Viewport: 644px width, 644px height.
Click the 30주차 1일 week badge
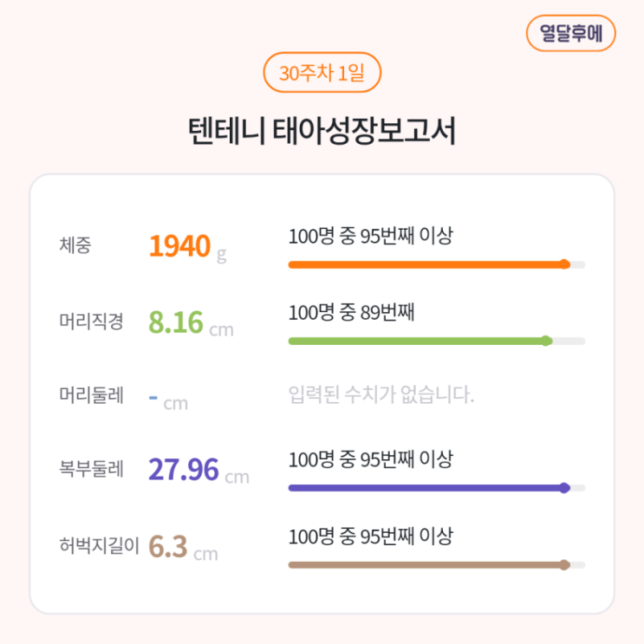point(322,74)
